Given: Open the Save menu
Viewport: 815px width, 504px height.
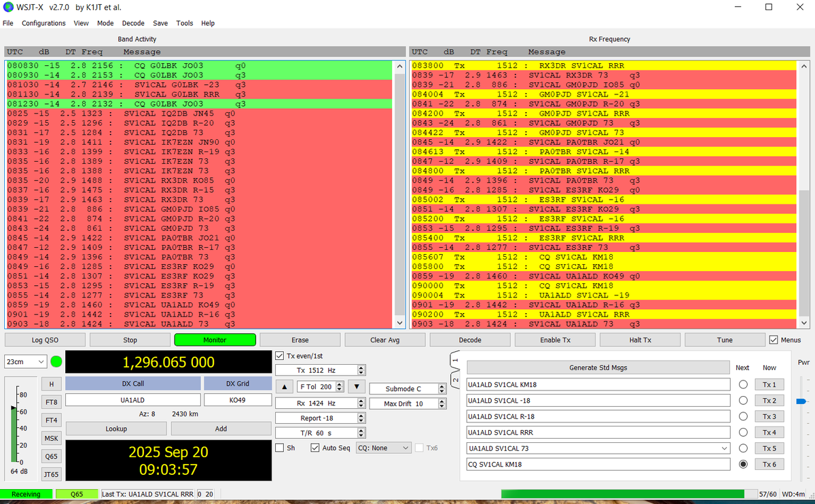Looking at the screenshot, I should point(160,23).
